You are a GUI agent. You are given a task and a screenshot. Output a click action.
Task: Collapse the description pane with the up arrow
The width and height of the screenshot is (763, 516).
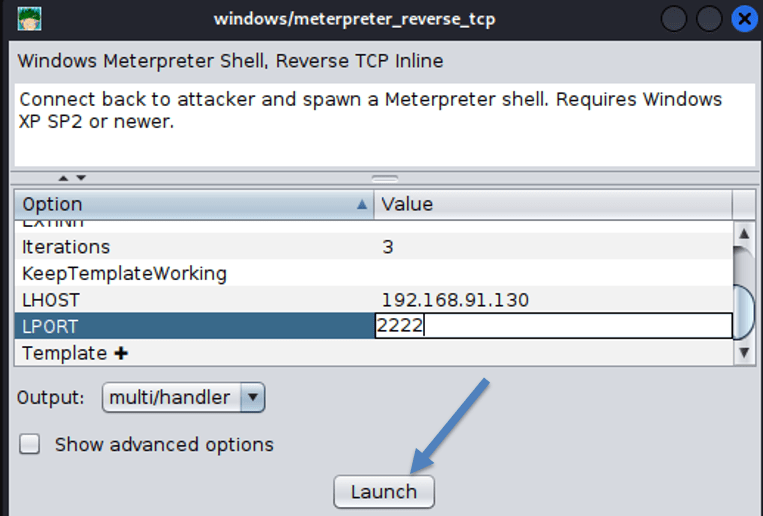pos(63,178)
